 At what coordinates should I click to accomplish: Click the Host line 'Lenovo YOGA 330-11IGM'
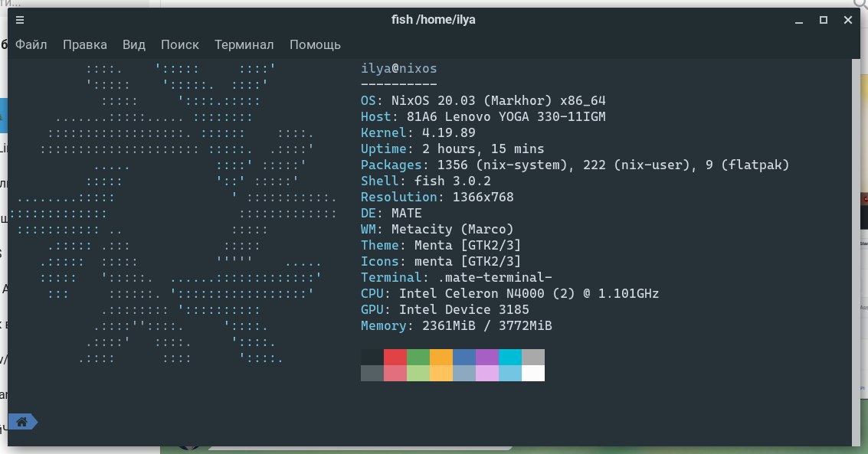525,116
